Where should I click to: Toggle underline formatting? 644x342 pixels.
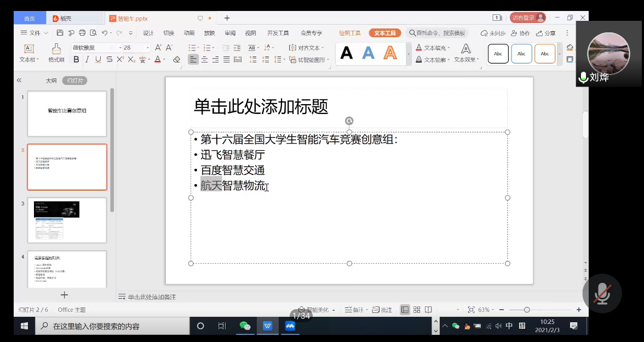[99, 59]
